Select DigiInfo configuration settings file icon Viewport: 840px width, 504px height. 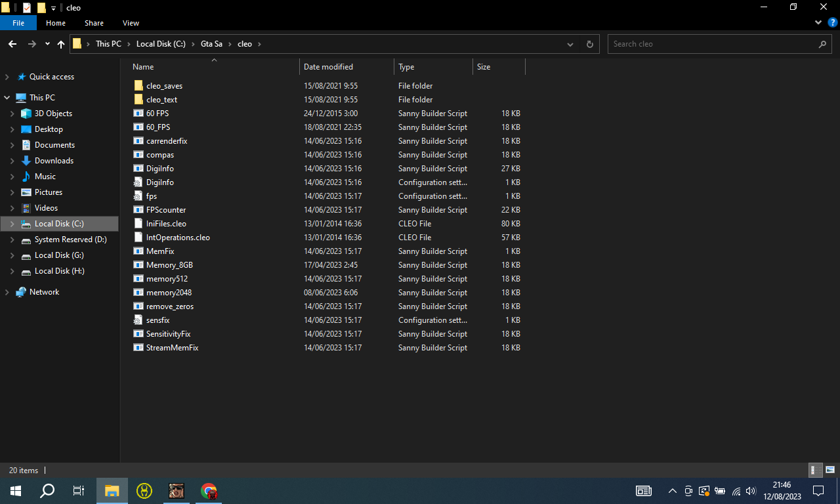(138, 182)
